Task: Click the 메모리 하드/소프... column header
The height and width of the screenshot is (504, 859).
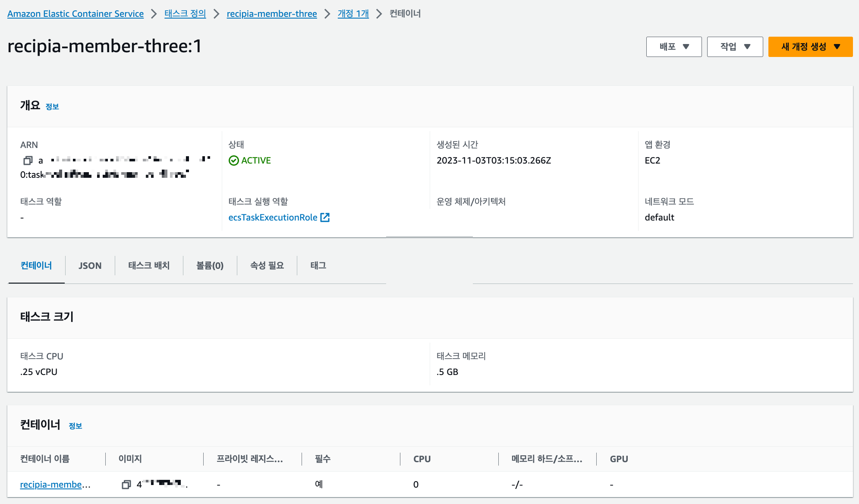Action: coord(547,459)
